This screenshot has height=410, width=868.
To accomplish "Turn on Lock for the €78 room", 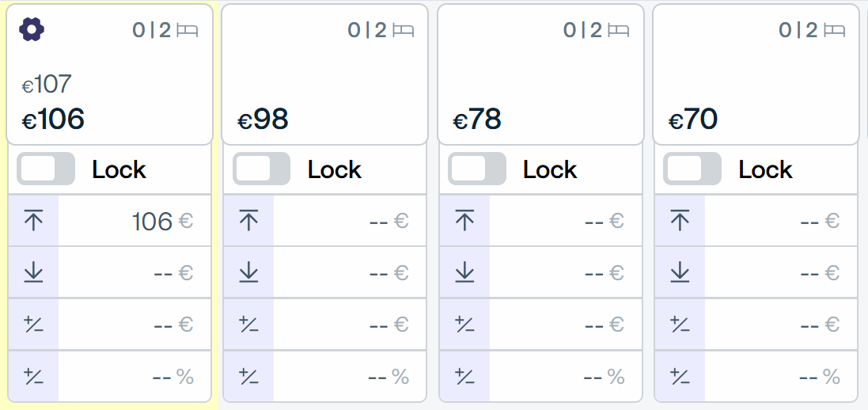I will [476, 169].
